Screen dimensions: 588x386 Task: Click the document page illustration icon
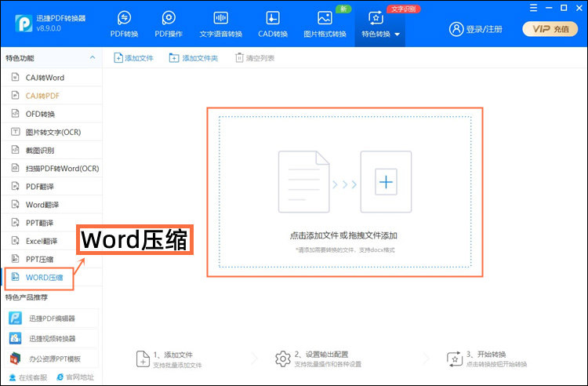coord(303,181)
